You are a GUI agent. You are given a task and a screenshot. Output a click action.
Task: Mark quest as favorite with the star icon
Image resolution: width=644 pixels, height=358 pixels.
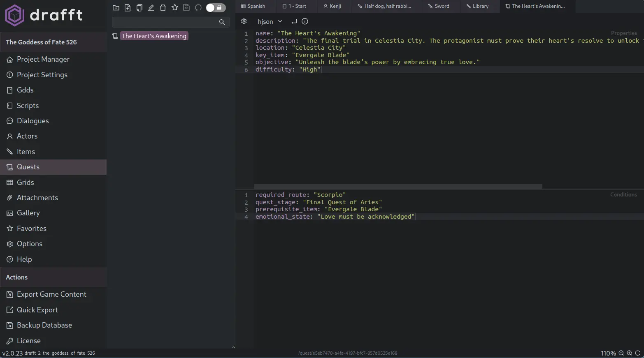point(174,7)
